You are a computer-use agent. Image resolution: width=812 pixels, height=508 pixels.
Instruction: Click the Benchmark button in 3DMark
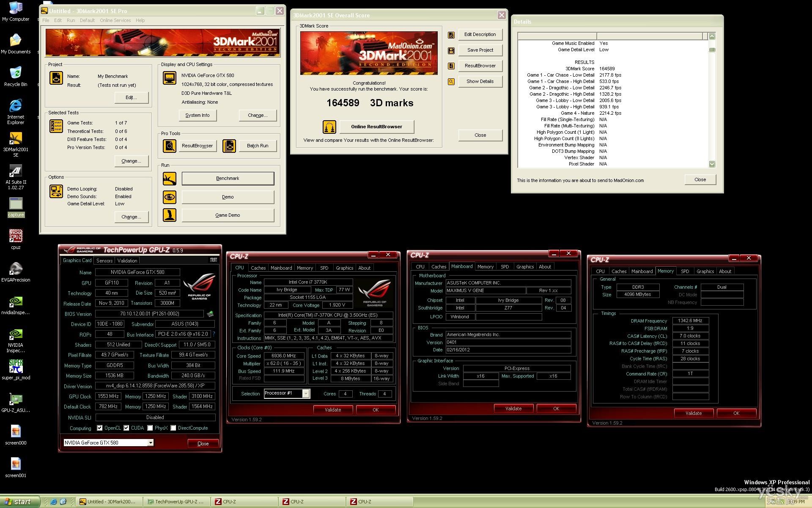[228, 179]
